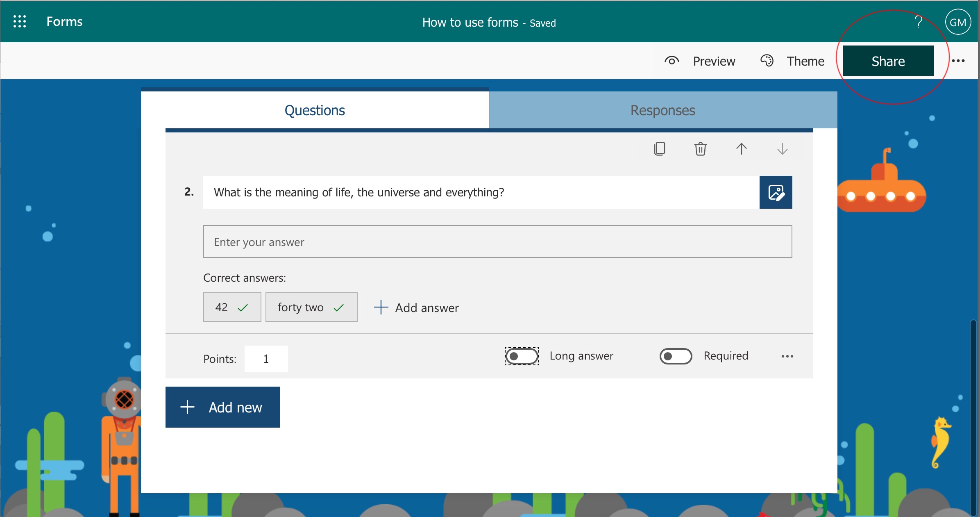The image size is (980, 517).
Task: Click the insert media image icon
Action: coord(776,192)
